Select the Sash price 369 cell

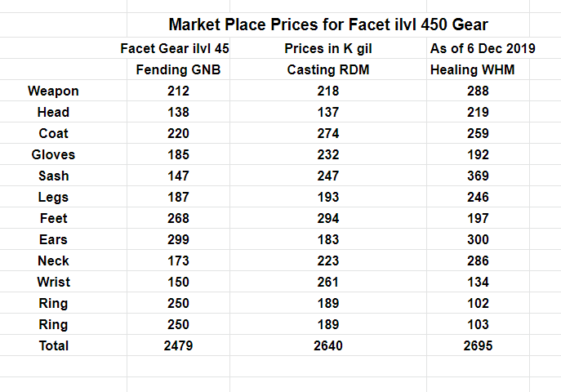coord(479,176)
